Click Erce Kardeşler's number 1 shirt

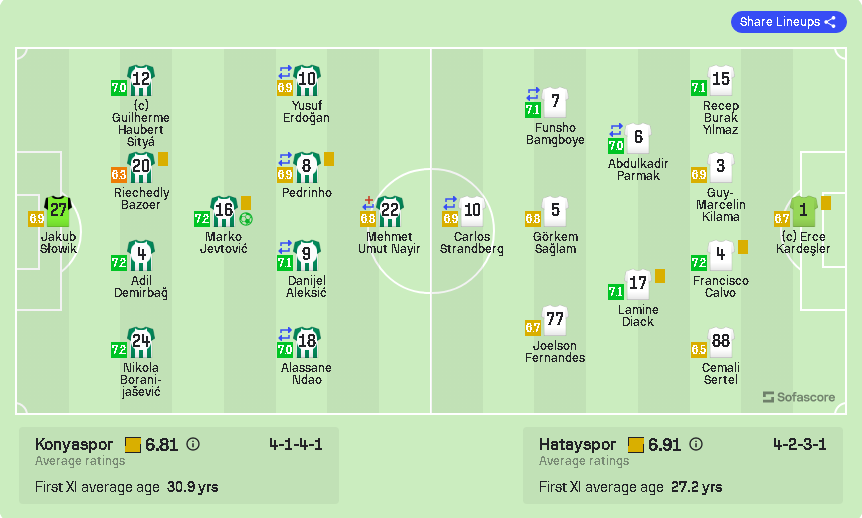point(803,211)
